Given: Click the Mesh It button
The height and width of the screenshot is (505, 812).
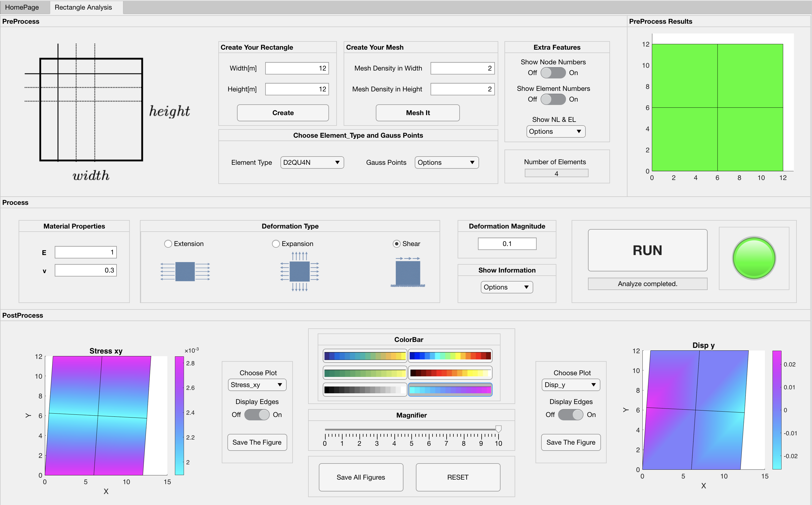Looking at the screenshot, I should [418, 113].
